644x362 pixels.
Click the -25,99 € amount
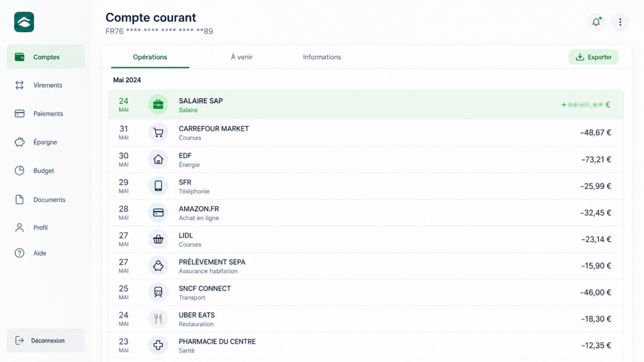coord(596,186)
